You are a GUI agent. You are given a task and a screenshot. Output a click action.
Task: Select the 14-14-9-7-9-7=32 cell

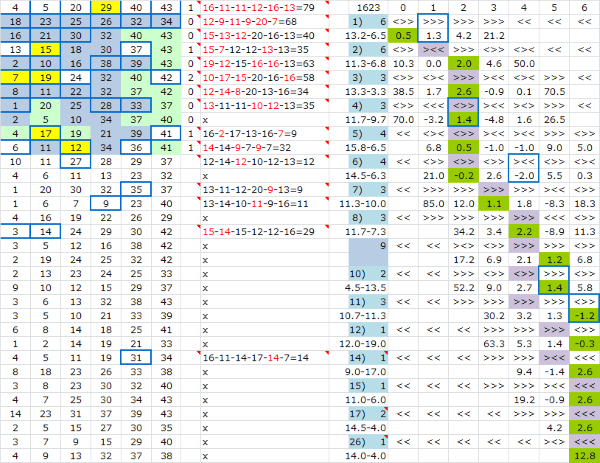click(264, 148)
